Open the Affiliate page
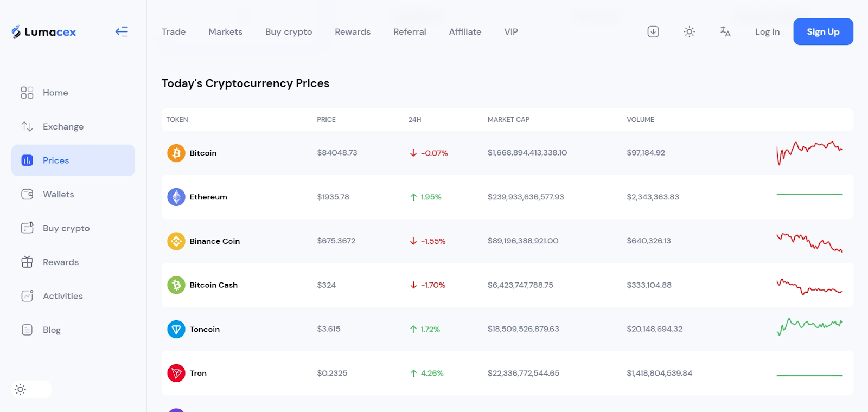The height and width of the screenshot is (412, 868). click(465, 31)
